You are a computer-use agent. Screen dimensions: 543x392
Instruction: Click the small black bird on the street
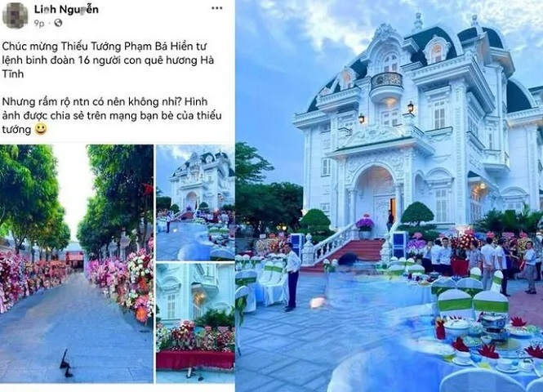click(x=66, y=363)
